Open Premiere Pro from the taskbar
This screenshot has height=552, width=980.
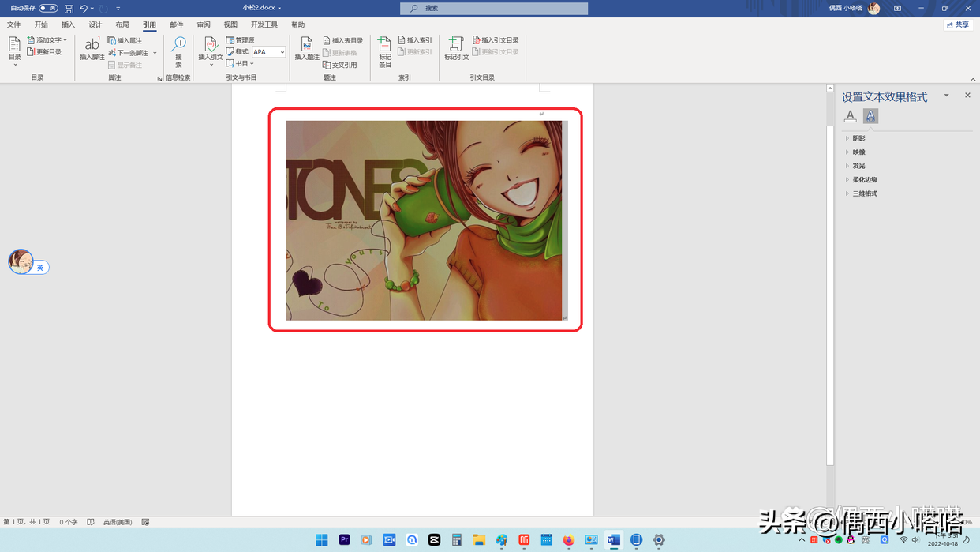pos(344,540)
